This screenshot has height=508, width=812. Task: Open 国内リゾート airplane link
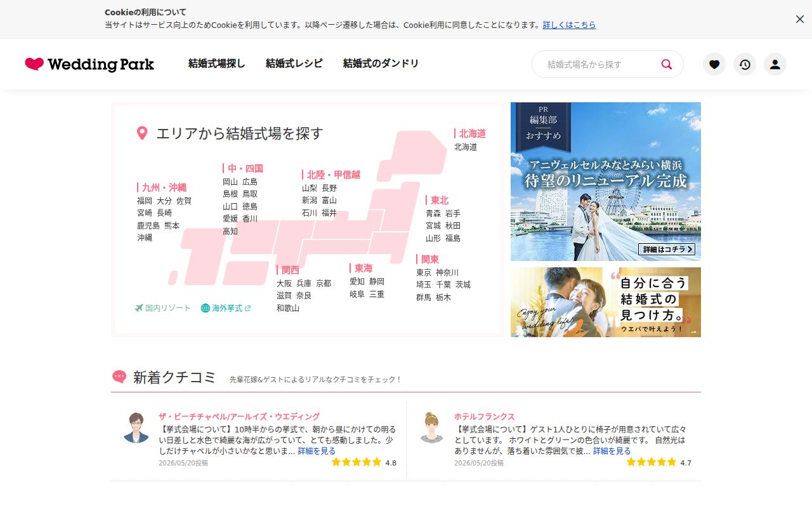162,308
